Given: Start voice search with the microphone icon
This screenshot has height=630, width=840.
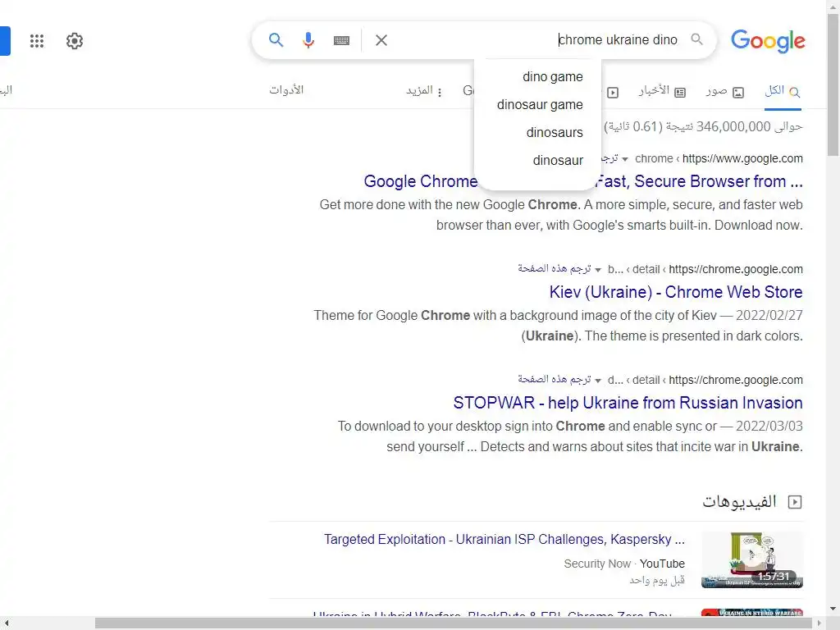Looking at the screenshot, I should pyautogui.click(x=308, y=40).
